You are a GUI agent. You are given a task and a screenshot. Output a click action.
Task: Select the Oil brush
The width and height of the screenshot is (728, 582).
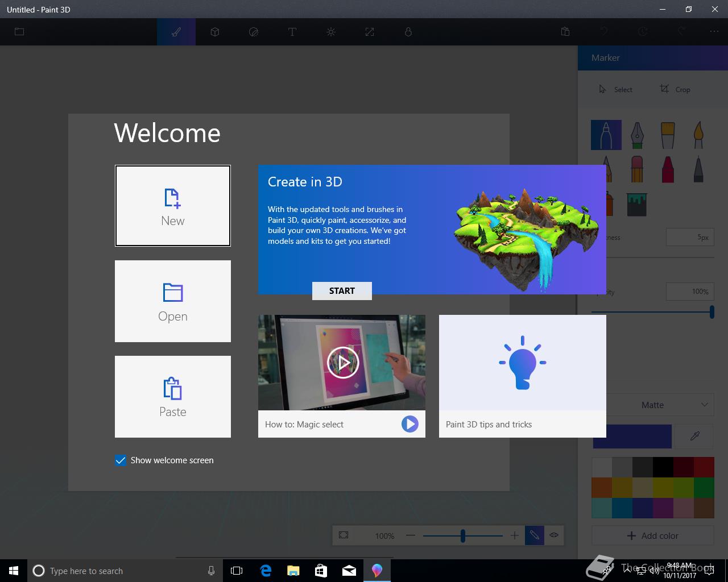tap(668, 135)
